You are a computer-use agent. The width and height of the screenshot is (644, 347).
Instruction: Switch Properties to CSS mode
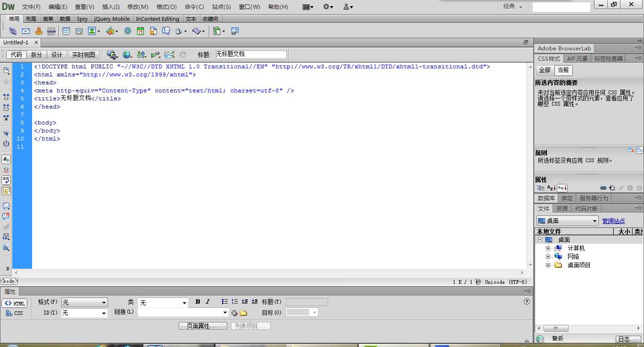pos(15,313)
